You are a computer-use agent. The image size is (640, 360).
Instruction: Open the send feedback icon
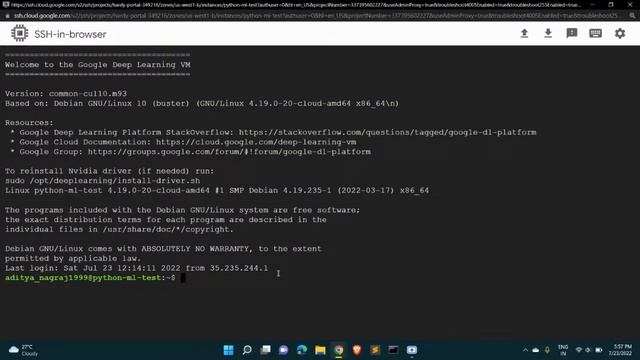click(572, 33)
